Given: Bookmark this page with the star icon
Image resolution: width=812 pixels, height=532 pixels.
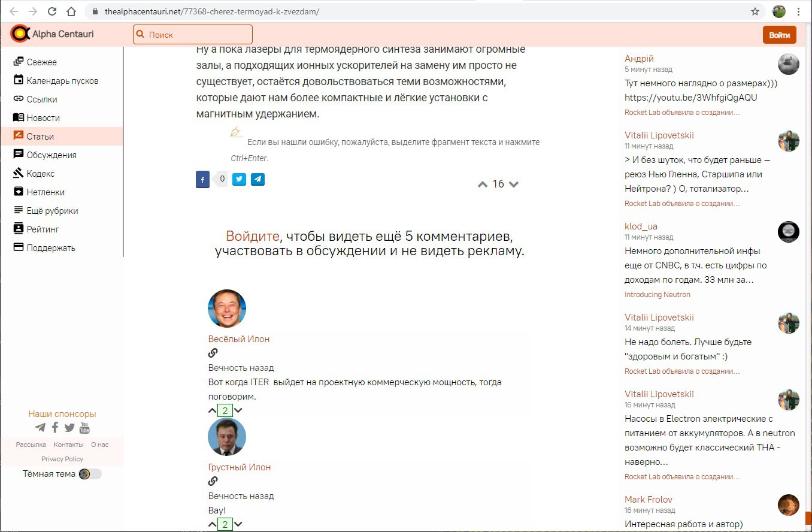Looking at the screenshot, I should (x=755, y=11).
